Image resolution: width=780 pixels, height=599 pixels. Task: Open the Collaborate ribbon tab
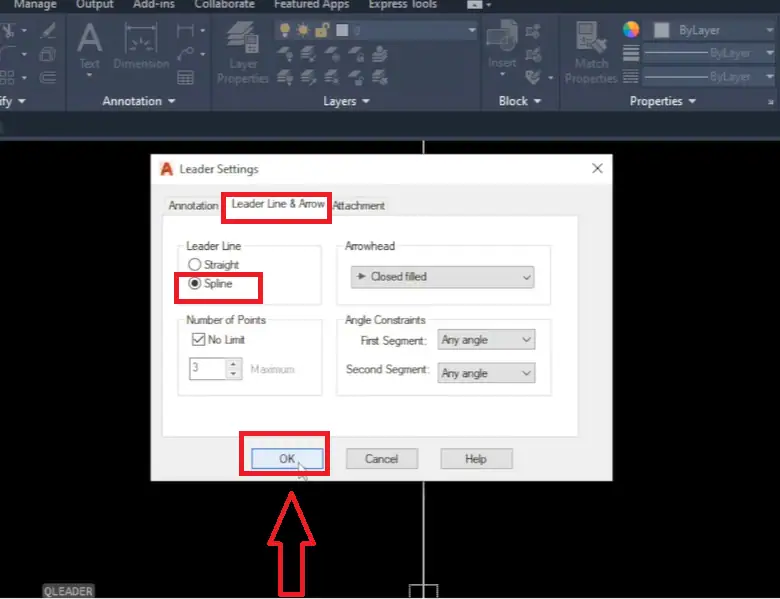[224, 5]
